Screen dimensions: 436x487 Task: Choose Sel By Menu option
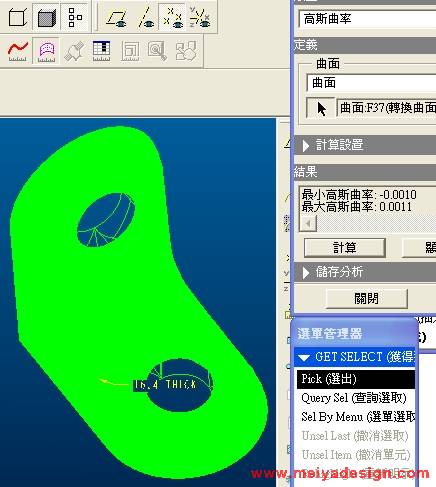click(356, 417)
